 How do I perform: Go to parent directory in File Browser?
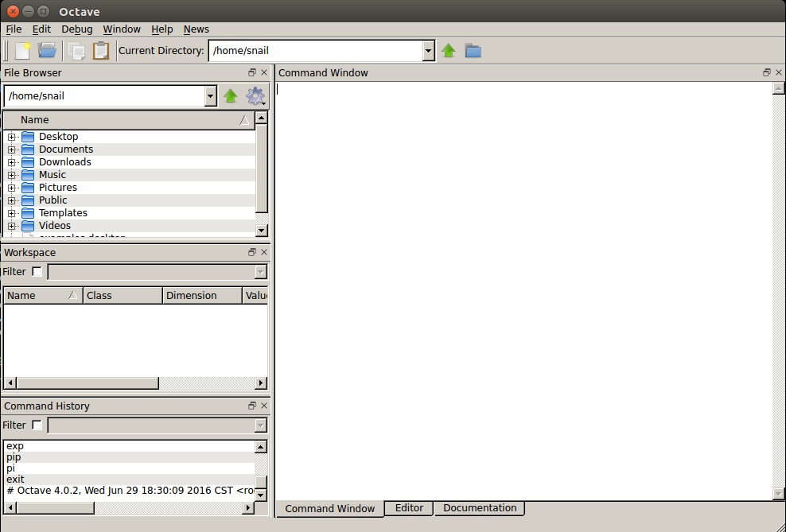tap(231, 95)
